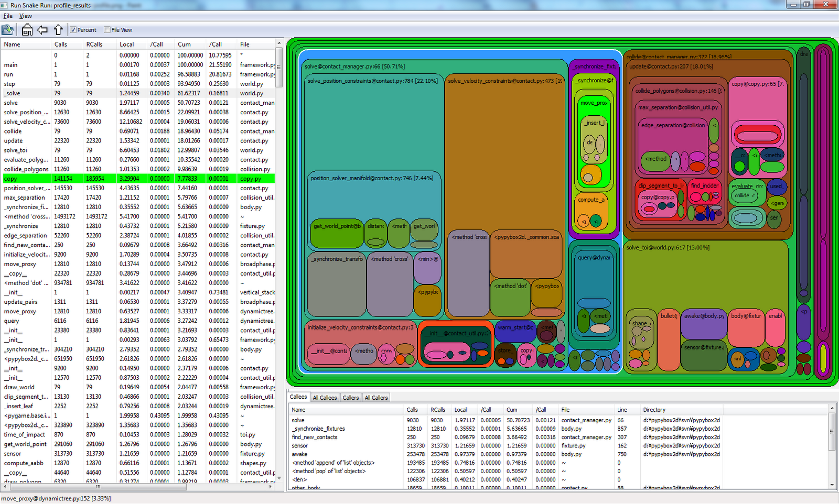Go up one level with the up arrow icon
The image size is (839, 504).
pyautogui.click(x=58, y=30)
